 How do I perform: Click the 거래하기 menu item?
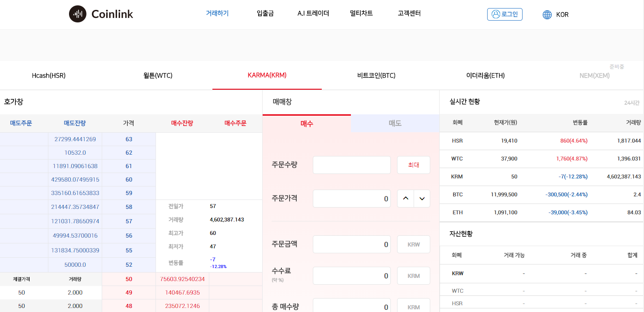coord(217,13)
